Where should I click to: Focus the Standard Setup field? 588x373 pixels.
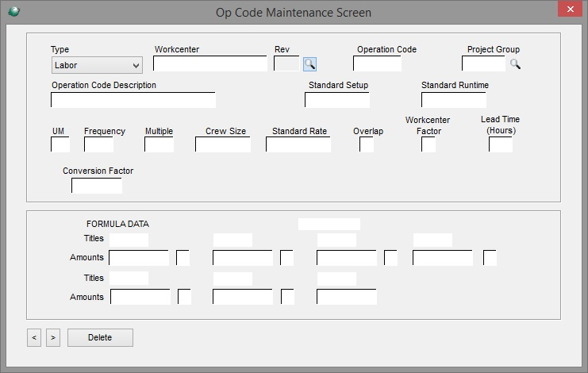tap(337, 100)
